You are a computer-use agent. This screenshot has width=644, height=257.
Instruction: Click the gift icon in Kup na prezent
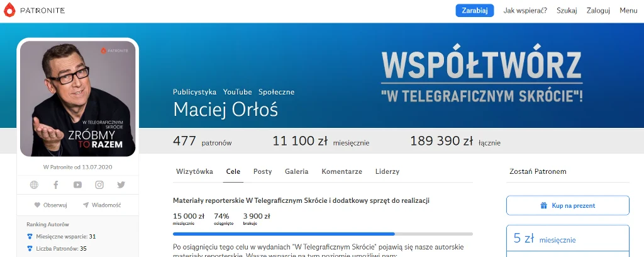tap(544, 205)
